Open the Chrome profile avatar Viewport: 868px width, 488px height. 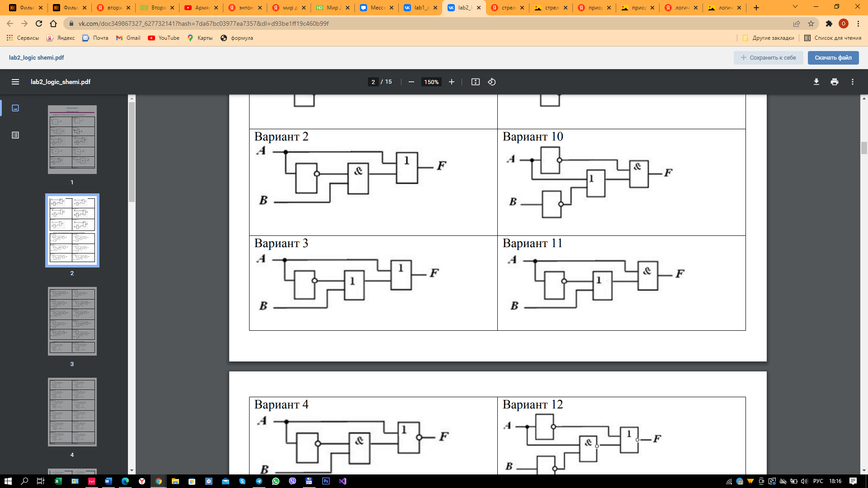coord(843,23)
